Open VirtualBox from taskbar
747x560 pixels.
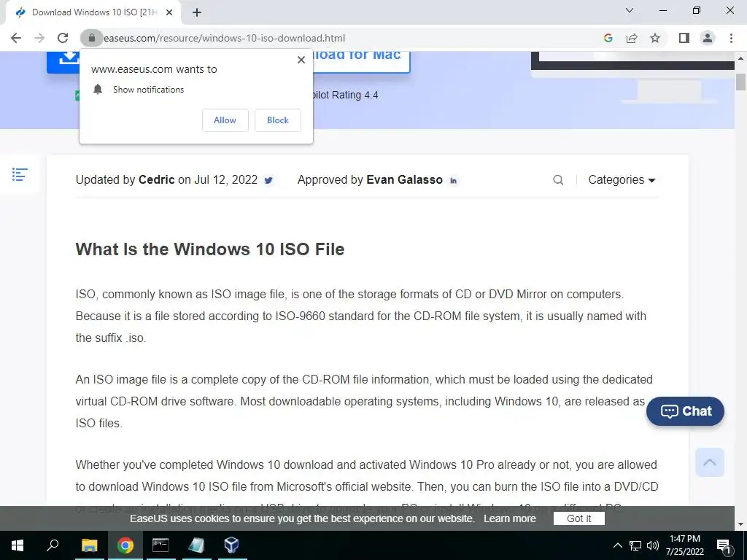pyautogui.click(x=231, y=545)
